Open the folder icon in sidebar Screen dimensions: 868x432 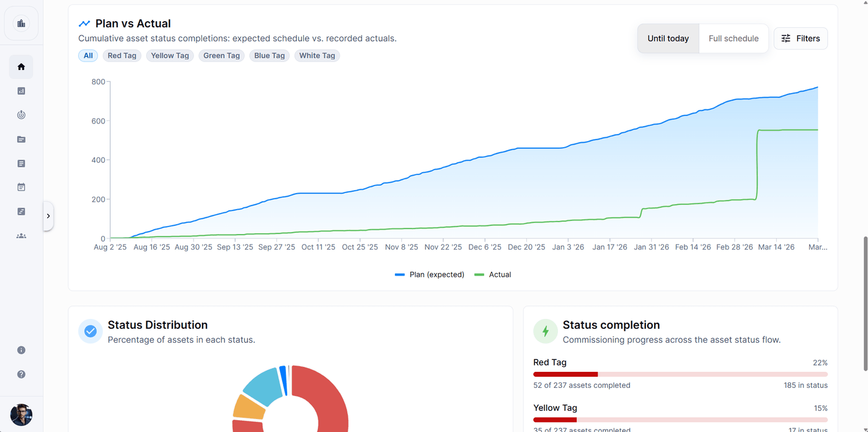[21, 139]
